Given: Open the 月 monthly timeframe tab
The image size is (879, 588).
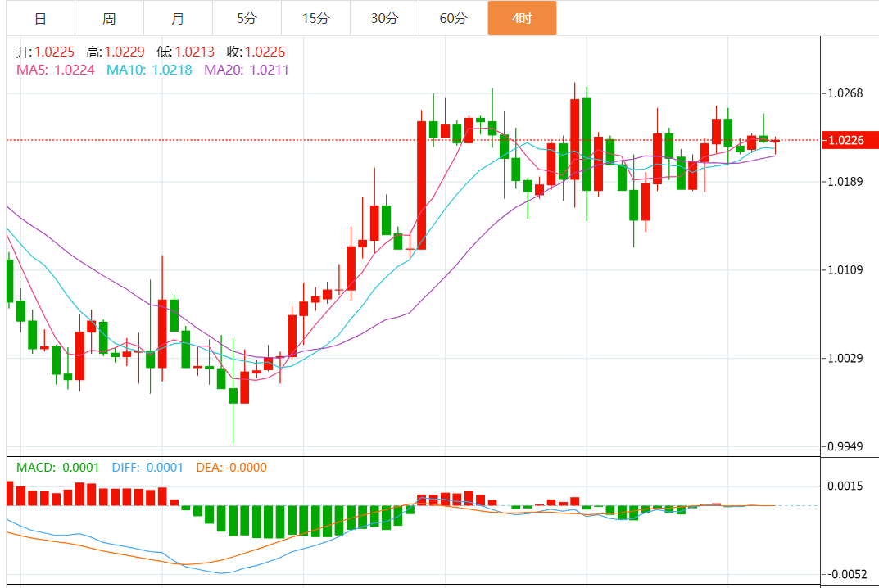Looking at the screenshot, I should click(x=179, y=19).
